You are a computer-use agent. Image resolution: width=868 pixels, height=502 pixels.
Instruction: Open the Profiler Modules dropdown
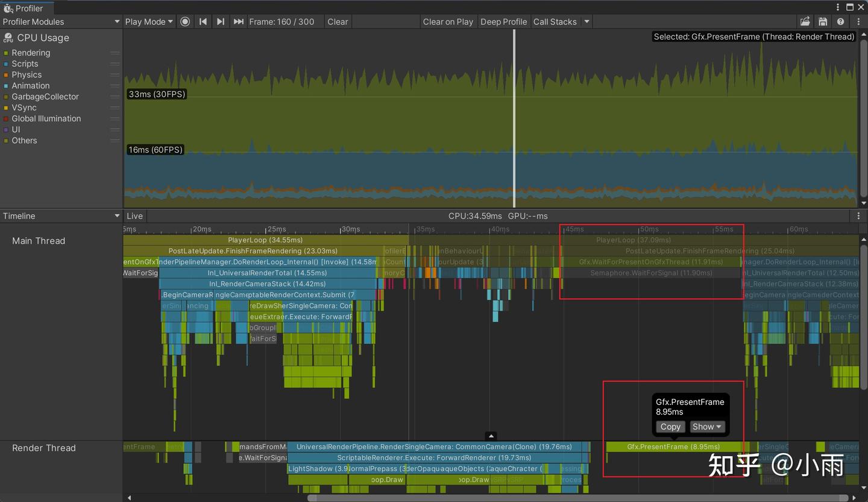click(61, 22)
